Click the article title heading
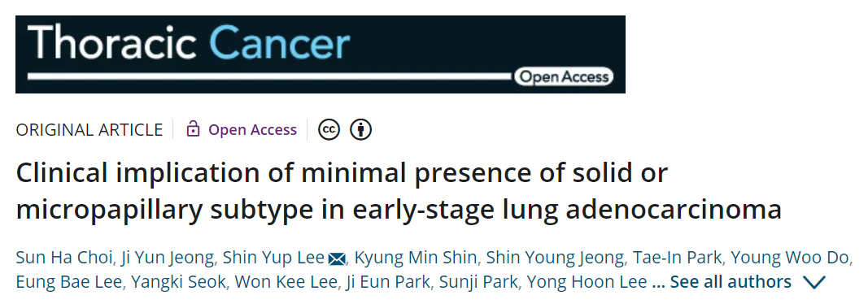868x304 pixels. tap(398, 191)
